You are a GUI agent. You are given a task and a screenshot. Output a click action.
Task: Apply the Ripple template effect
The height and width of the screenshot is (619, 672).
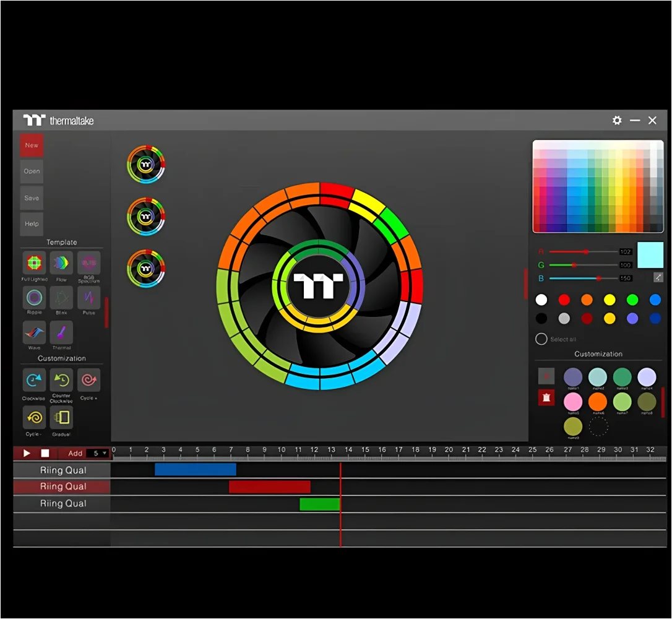coord(34,297)
